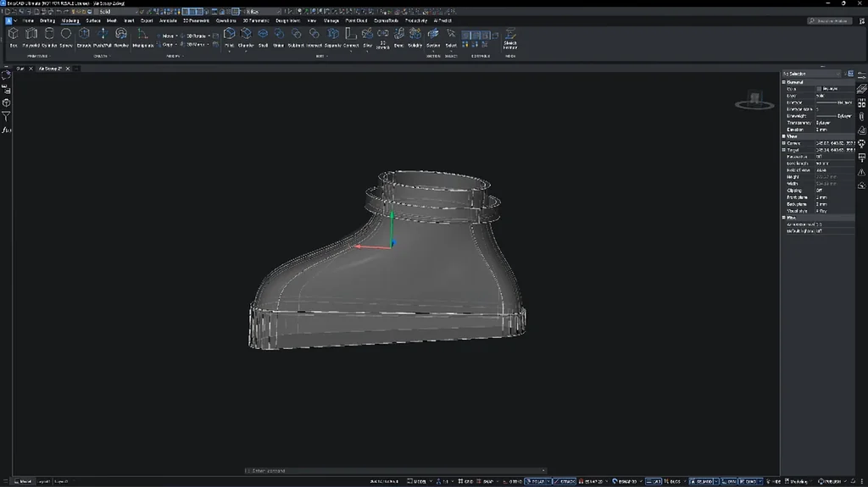Select the Sphere primitive tool
This screenshot has width=868, height=487.
[66, 37]
